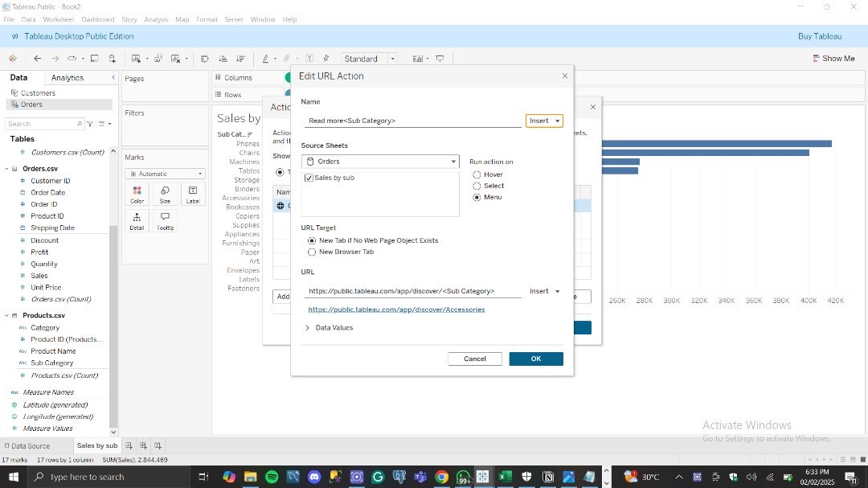Collapse the Data pane side arrow
The width and height of the screenshot is (868, 488).
pyautogui.click(x=113, y=77)
